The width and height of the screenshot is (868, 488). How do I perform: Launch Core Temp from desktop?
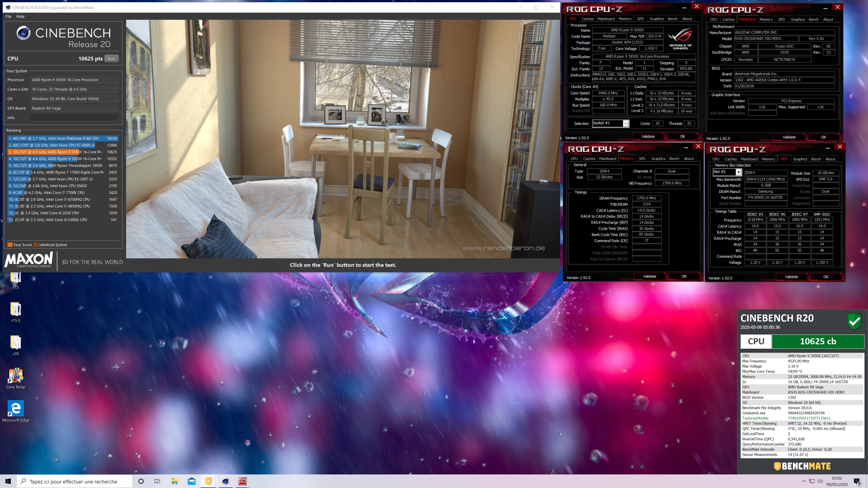[16, 379]
